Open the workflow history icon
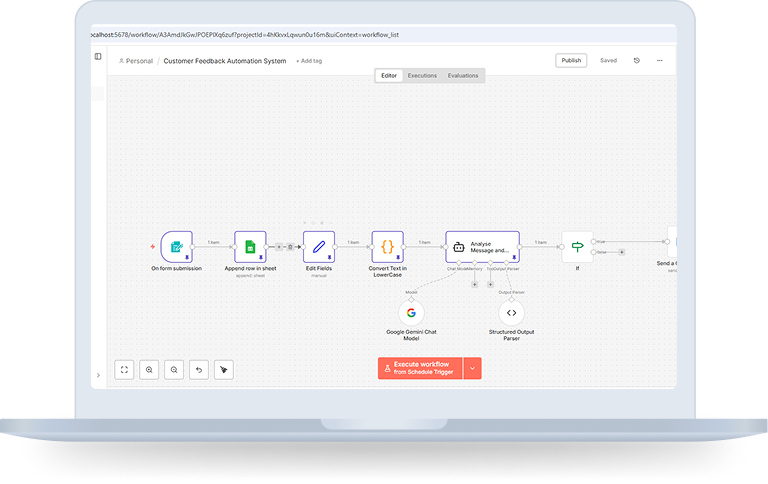This screenshot has height=484, width=768. tap(637, 60)
